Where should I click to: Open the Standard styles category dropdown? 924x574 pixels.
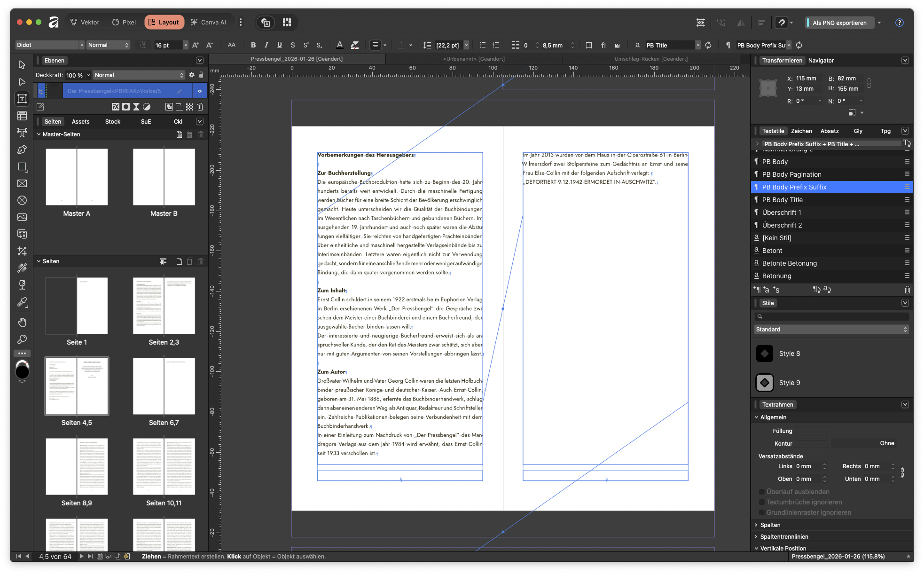(831, 330)
